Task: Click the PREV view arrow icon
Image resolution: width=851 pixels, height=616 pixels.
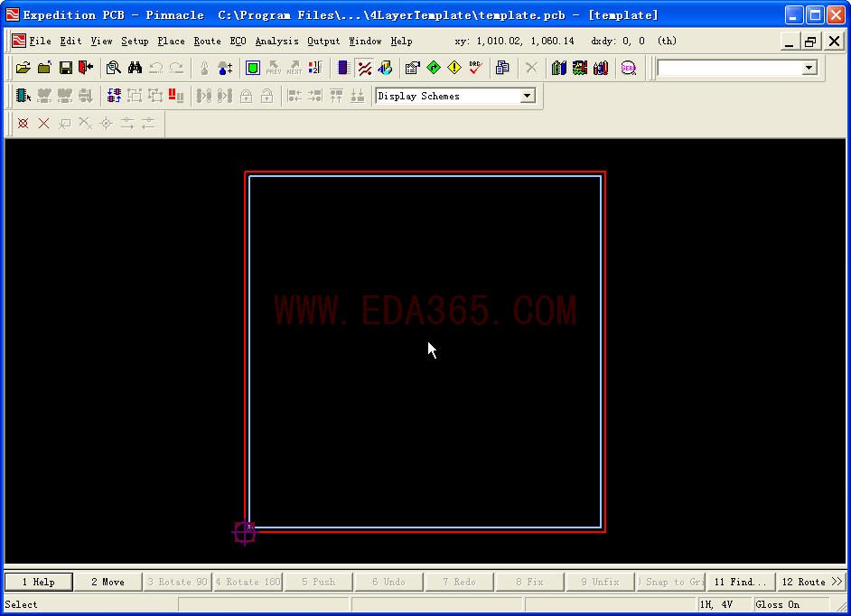Action: [x=274, y=68]
